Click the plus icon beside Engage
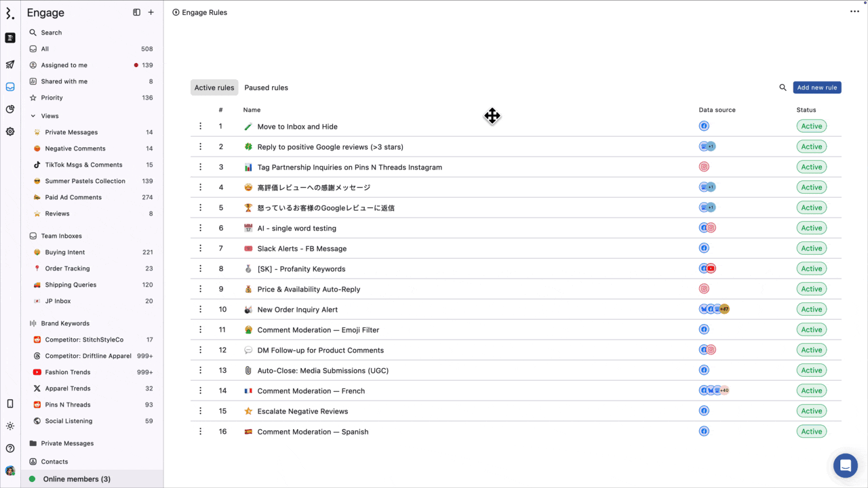The image size is (868, 488). tap(151, 12)
